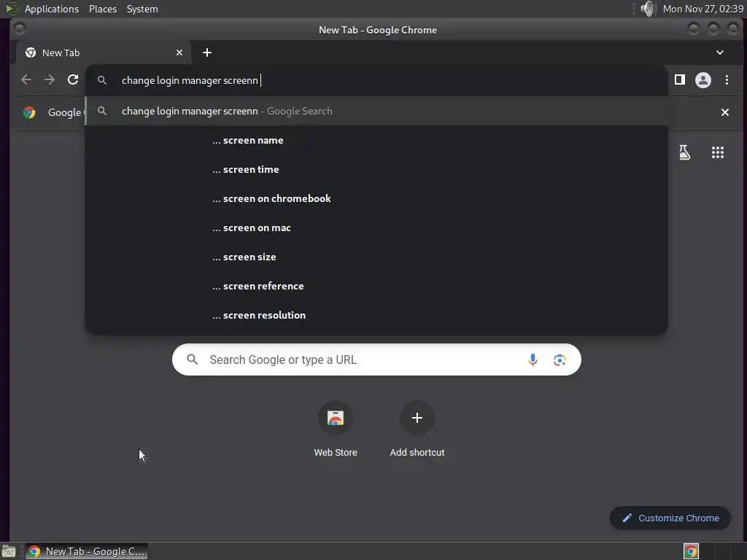Open the Chrome profile avatar
Image resolution: width=747 pixels, height=560 pixels.
[x=703, y=79]
